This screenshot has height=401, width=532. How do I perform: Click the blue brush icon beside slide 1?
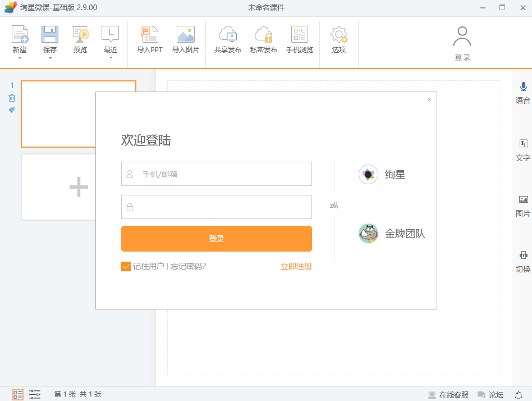coord(12,110)
